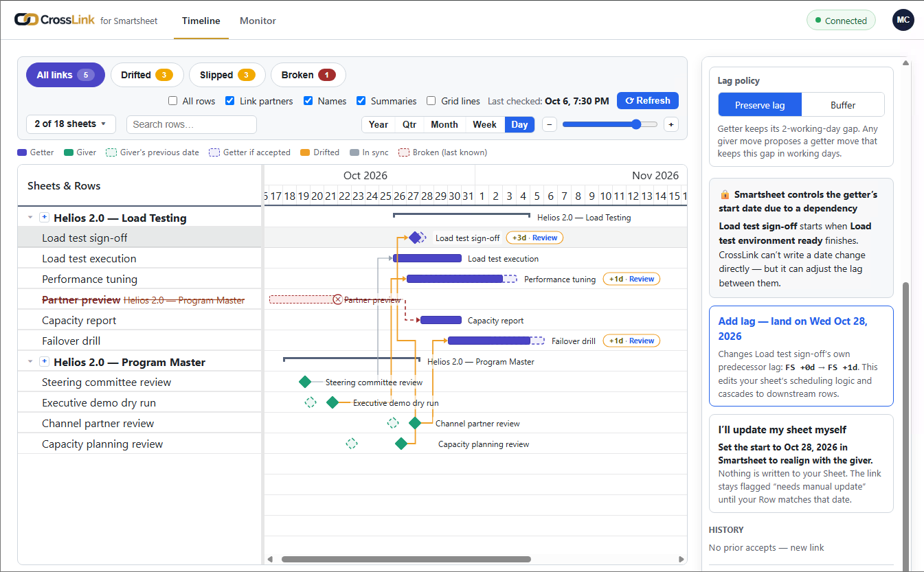Click Capacity planning review's dashed previous-date marker
Image resolution: width=924 pixels, height=572 pixels.
point(352,444)
